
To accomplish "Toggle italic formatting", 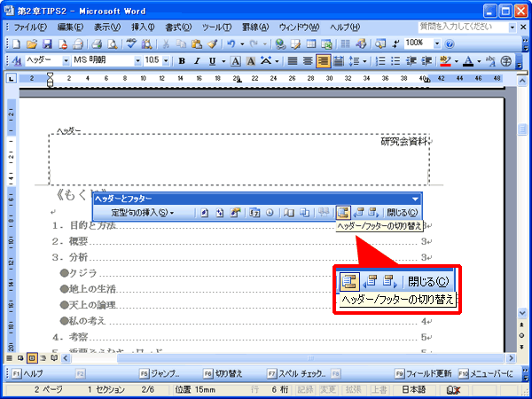I will tap(197, 61).
